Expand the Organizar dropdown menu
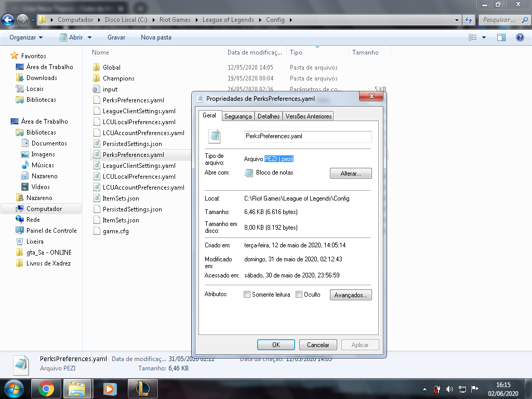The height and width of the screenshot is (399, 532). click(x=26, y=37)
